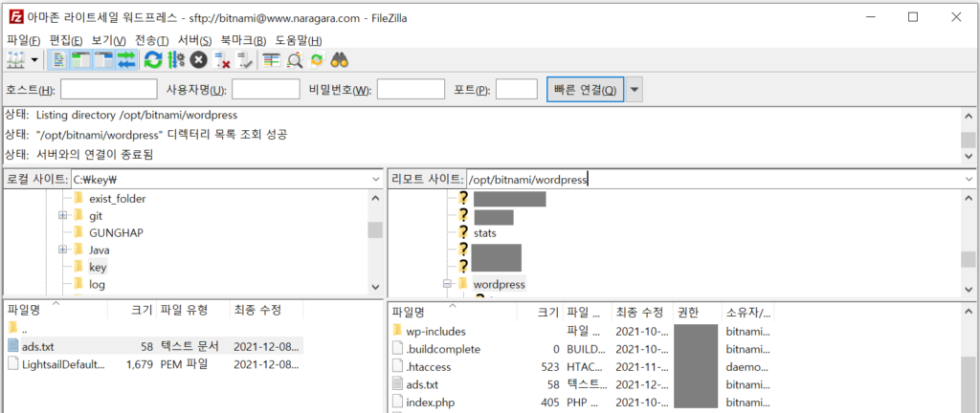980x413 pixels.
Task: Sort remote list by 최종 수정 column
Action: point(642,312)
